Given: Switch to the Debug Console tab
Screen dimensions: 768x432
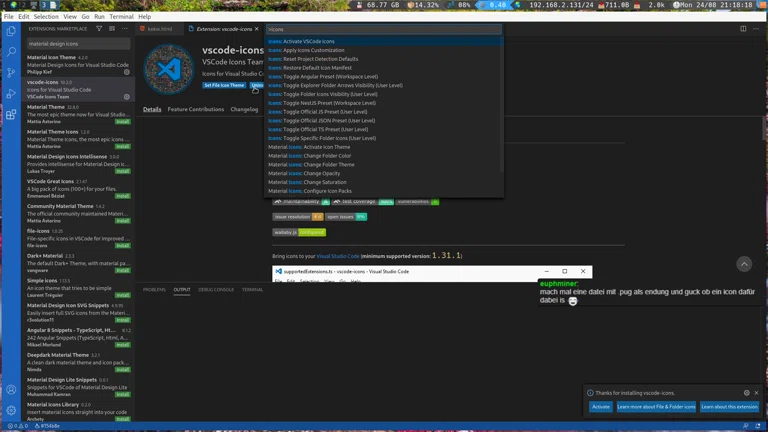Looking at the screenshot, I should [216, 290].
